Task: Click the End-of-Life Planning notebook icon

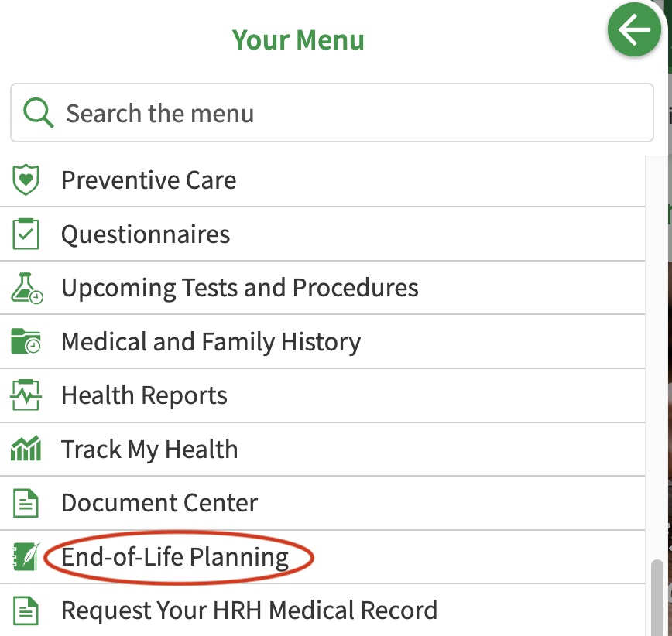Action: (x=26, y=557)
